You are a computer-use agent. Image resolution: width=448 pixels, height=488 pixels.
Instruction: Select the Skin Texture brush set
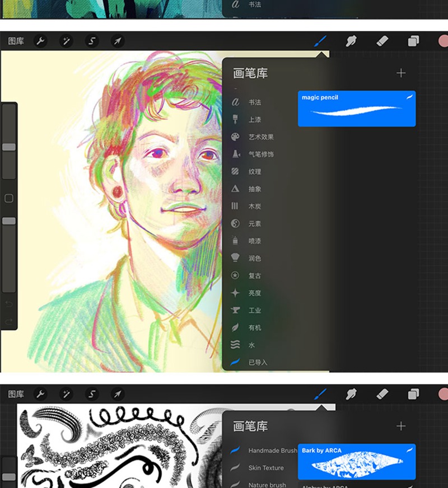click(265, 468)
